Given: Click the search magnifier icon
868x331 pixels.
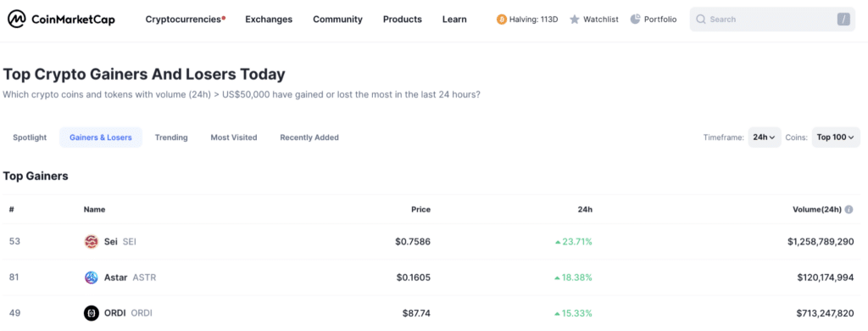Looking at the screenshot, I should [x=701, y=20].
